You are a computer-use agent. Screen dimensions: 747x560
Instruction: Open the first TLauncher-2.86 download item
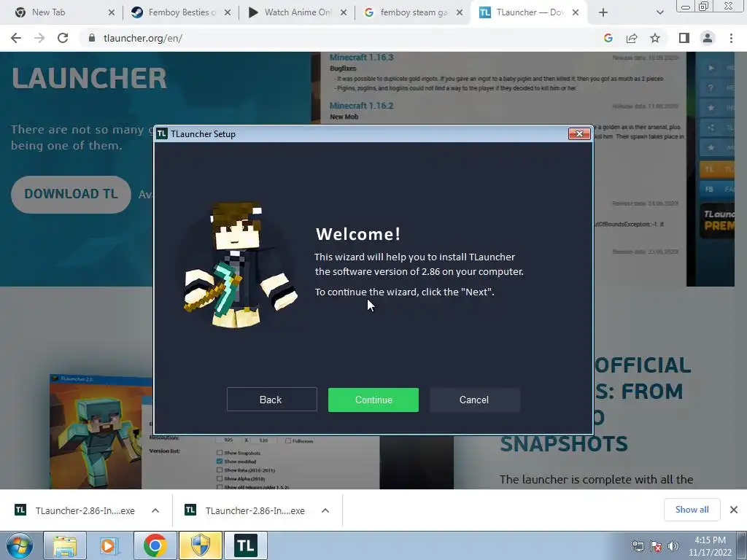pos(75,510)
